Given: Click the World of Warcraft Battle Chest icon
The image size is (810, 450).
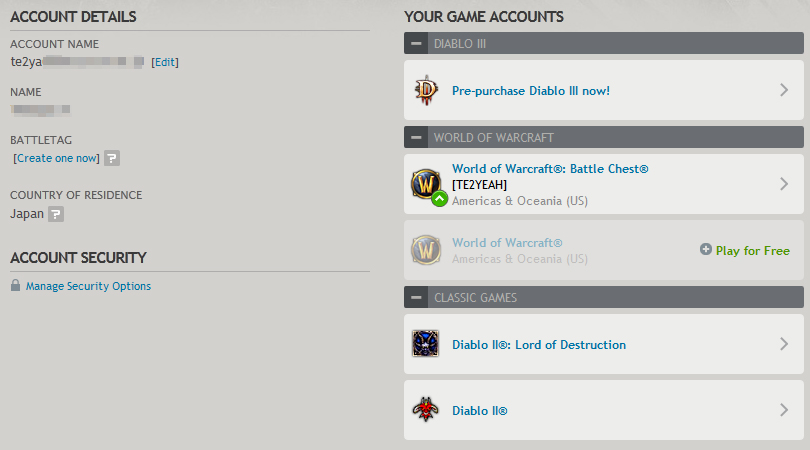Looking at the screenshot, I should [426, 184].
